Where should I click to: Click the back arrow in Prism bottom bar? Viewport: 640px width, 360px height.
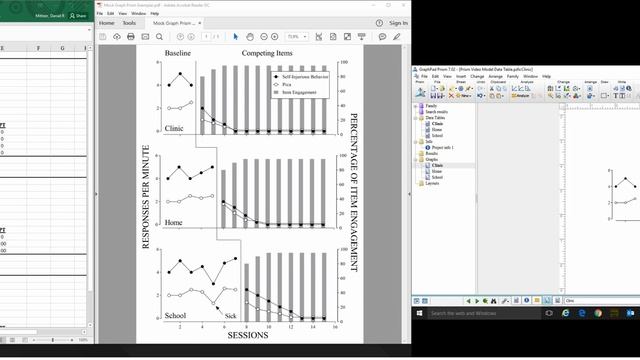click(x=468, y=301)
